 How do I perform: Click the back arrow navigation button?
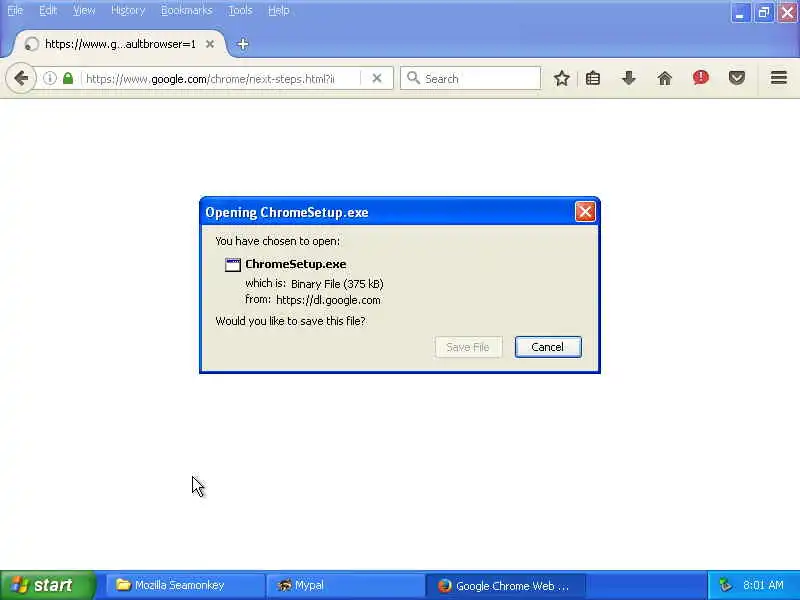pos(21,78)
